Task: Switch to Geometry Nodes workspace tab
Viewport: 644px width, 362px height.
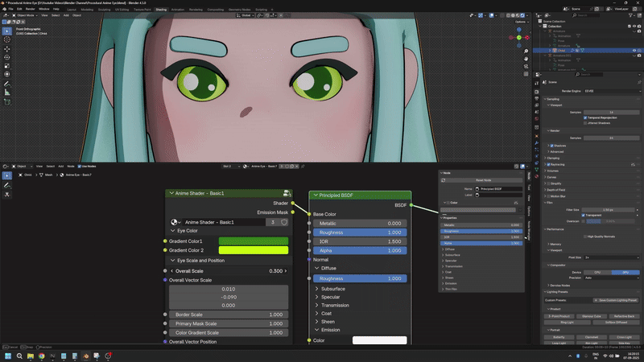Action: click(x=239, y=10)
